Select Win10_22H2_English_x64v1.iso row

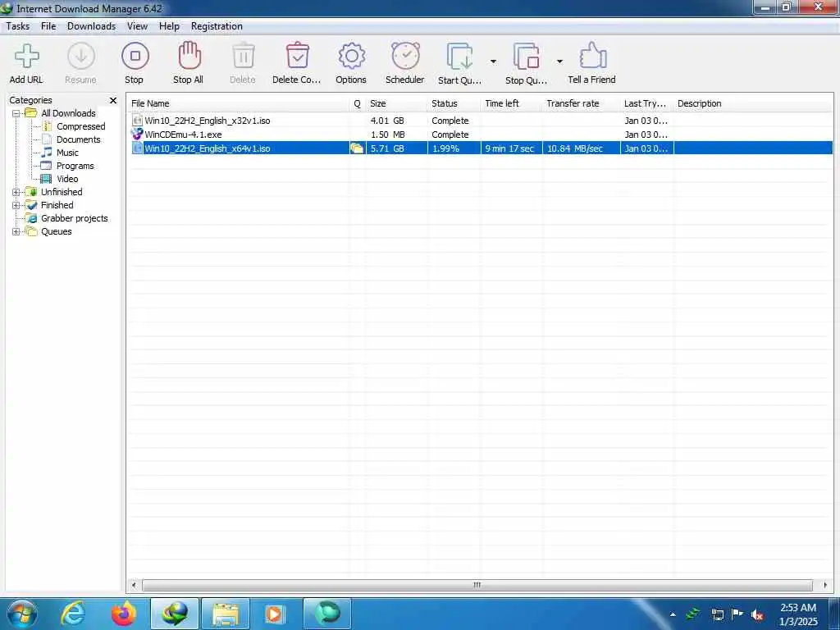pyautogui.click(x=481, y=148)
